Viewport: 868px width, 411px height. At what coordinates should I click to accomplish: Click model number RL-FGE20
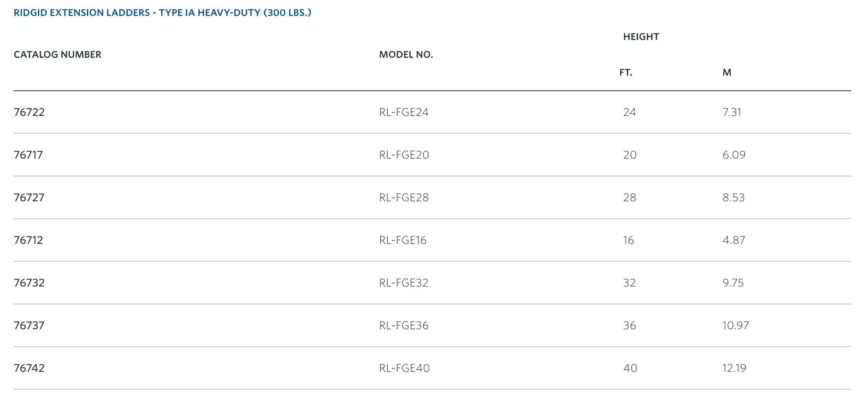pyautogui.click(x=404, y=155)
